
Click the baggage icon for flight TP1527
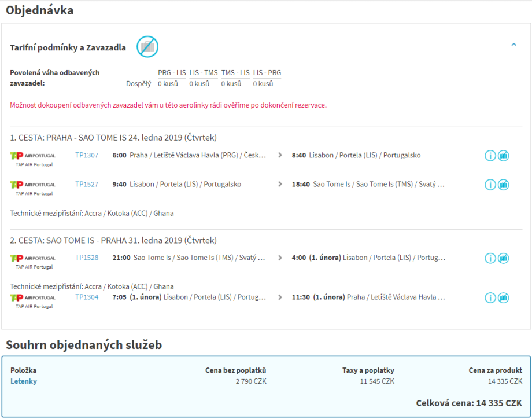click(x=504, y=185)
